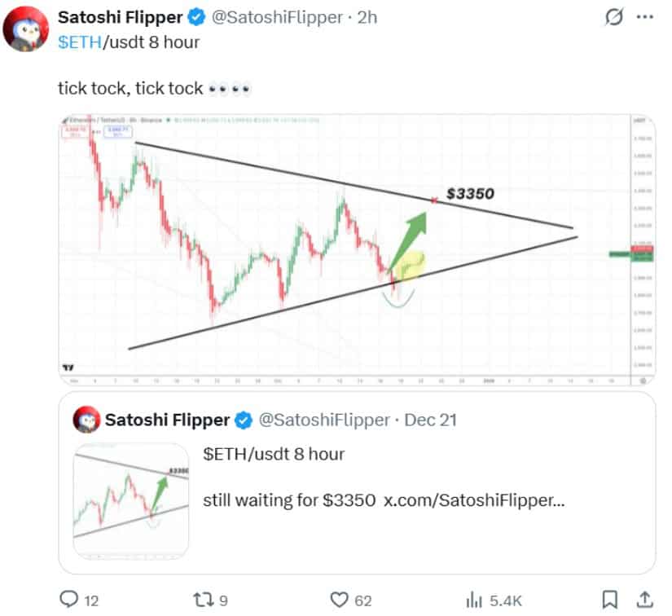Image resolution: width=672 pixels, height=616 pixels.
Task: Open the x.com/SatoshiFlipper link in quote
Action: tap(474, 499)
